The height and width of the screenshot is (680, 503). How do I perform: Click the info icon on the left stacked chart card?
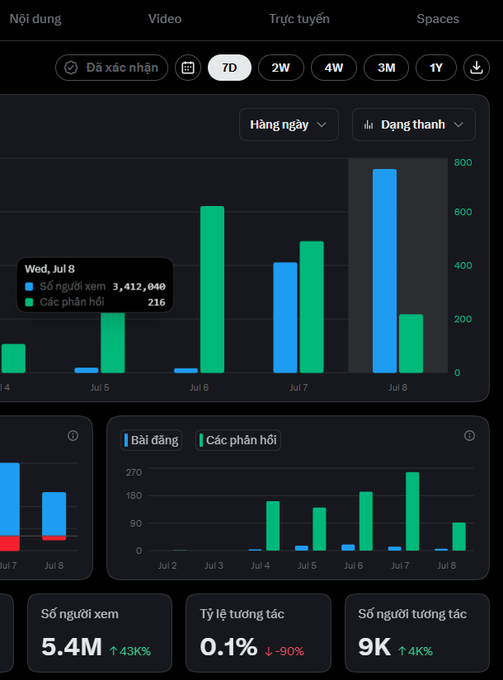coord(73,435)
